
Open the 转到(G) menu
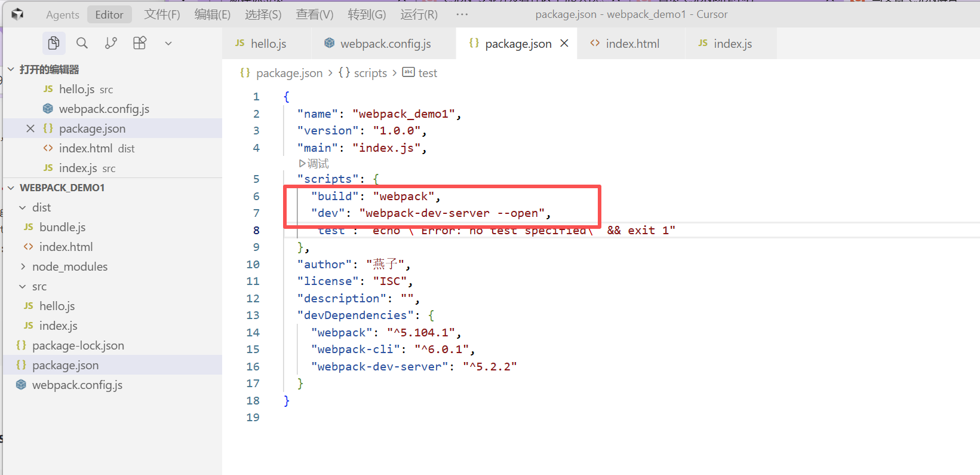(x=367, y=14)
